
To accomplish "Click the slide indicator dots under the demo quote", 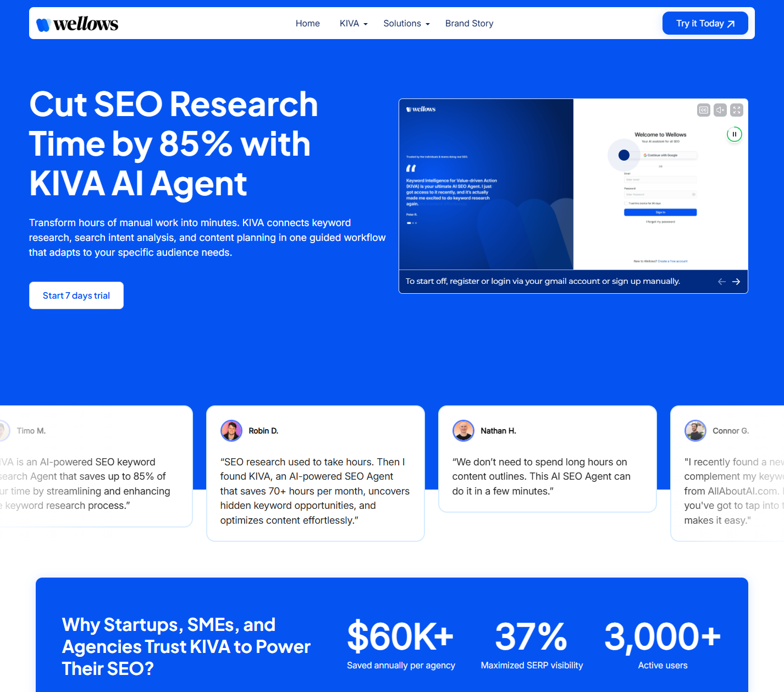I will click(412, 223).
